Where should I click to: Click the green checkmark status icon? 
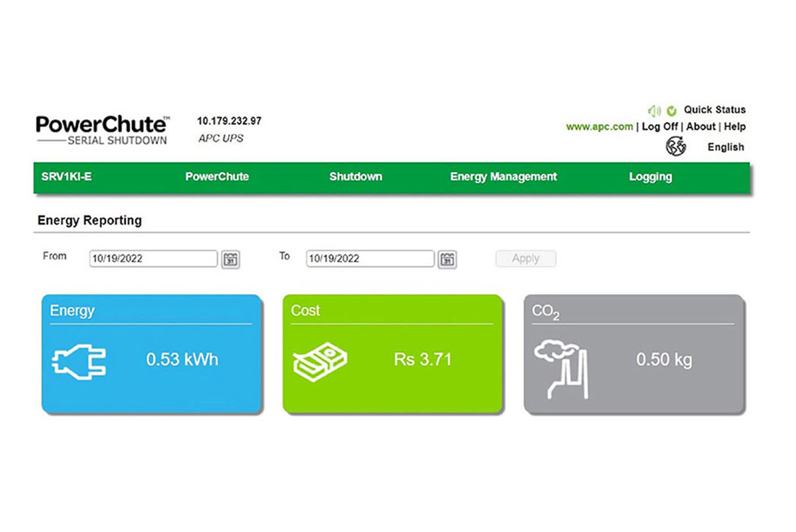pos(671,110)
